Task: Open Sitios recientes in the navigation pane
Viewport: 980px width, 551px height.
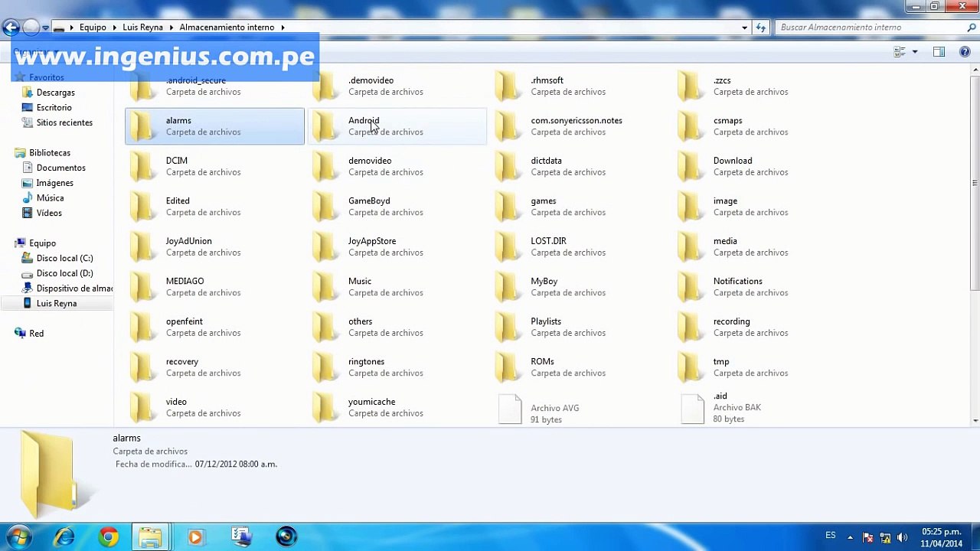Action: [x=64, y=122]
